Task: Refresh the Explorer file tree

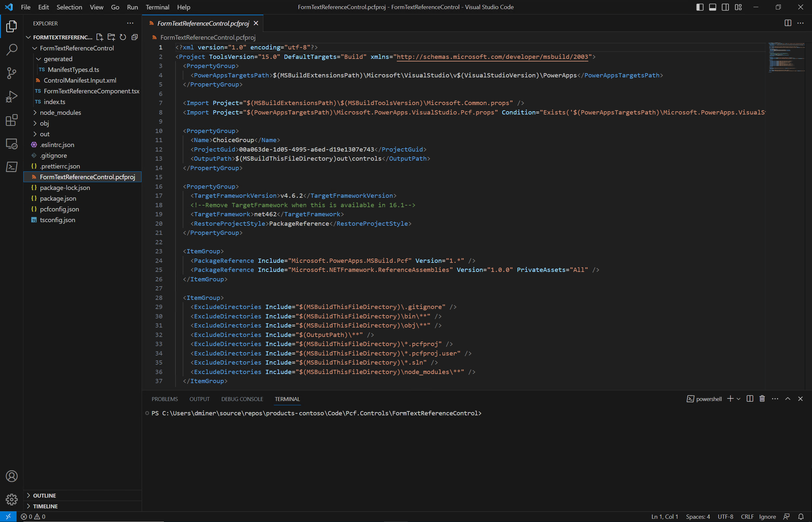Action: pyautogui.click(x=123, y=37)
